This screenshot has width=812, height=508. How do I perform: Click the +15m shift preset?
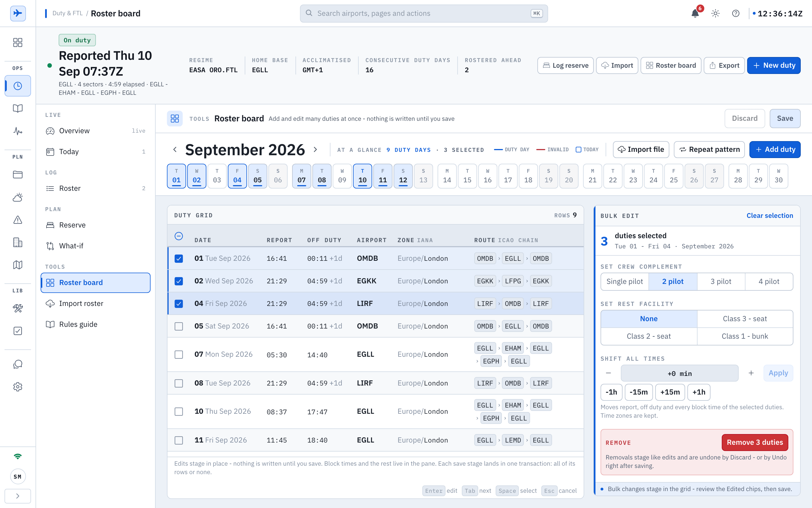click(x=670, y=392)
